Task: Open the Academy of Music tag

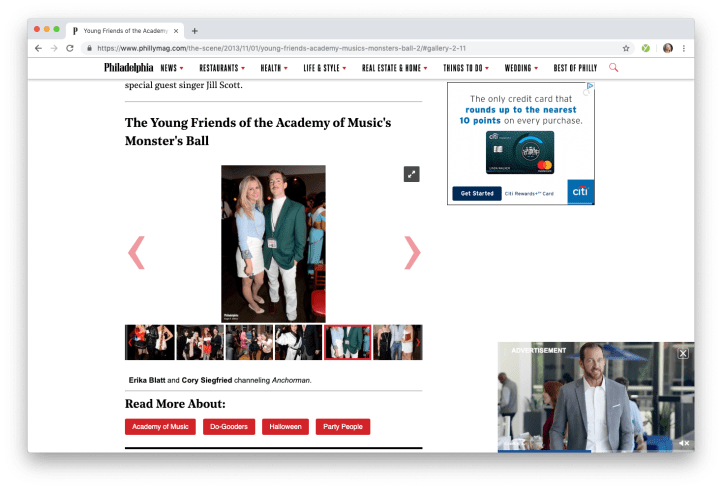Action: pyautogui.click(x=160, y=426)
